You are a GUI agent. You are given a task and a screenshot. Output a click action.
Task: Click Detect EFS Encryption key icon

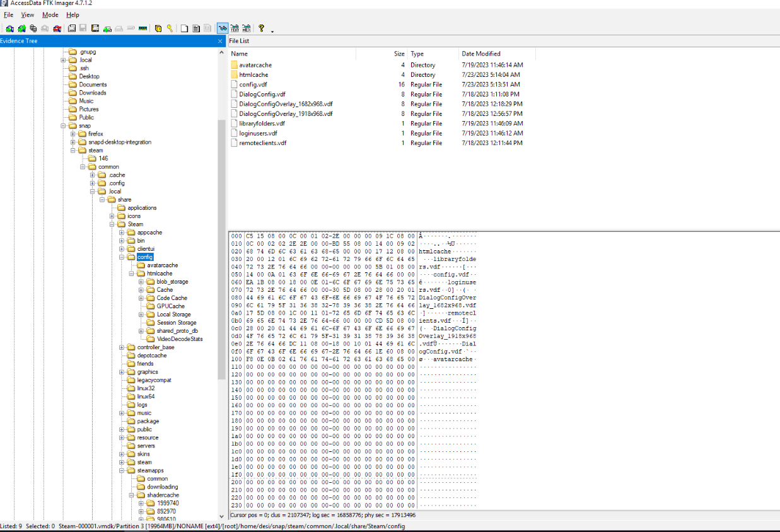(x=170, y=28)
